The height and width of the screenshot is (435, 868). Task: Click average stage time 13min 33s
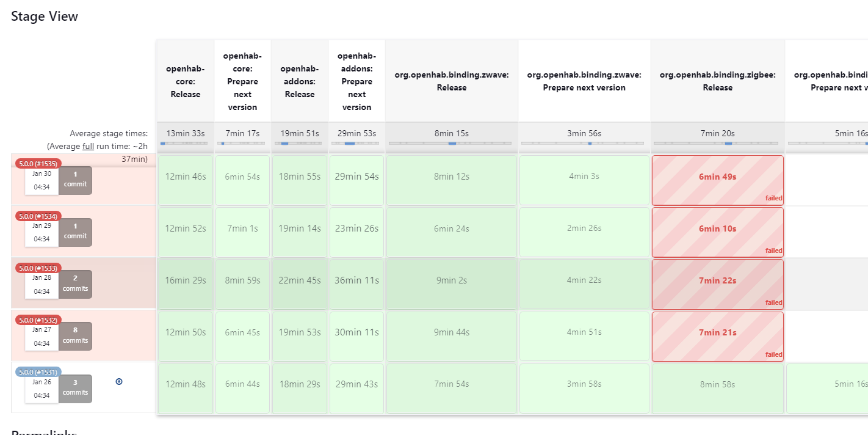(x=186, y=133)
